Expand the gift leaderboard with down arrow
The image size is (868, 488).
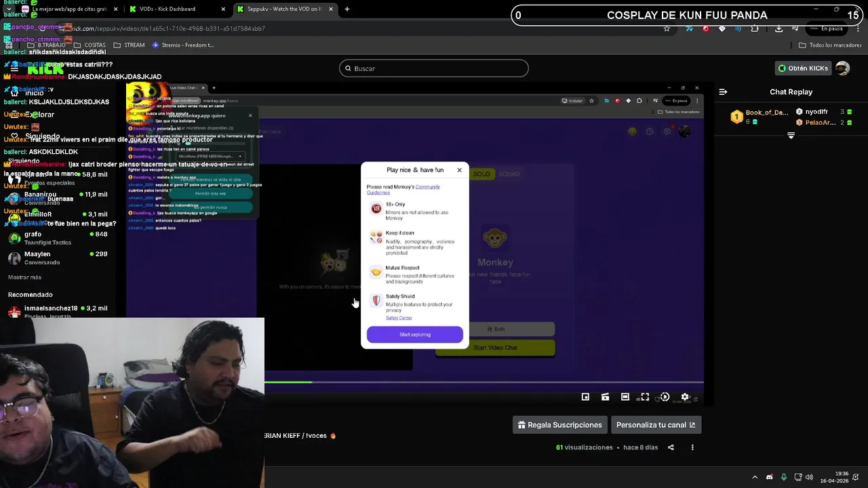coord(791,136)
